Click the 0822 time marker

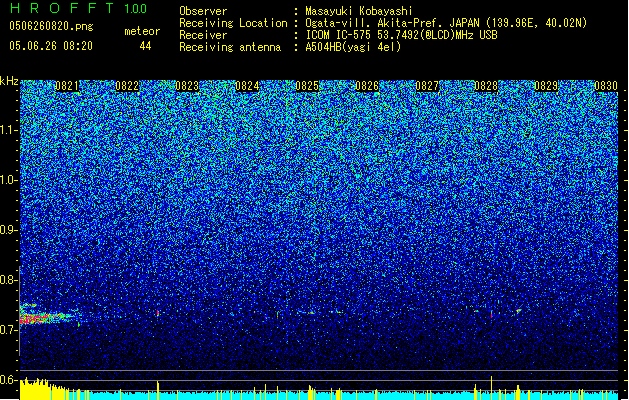(x=127, y=86)
